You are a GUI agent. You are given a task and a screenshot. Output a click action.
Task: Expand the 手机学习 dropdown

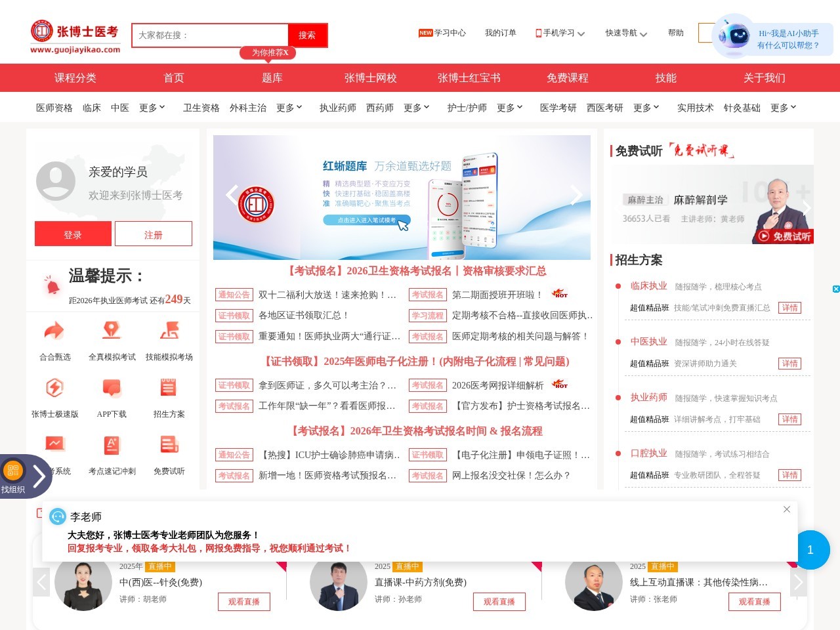[559, 33]
